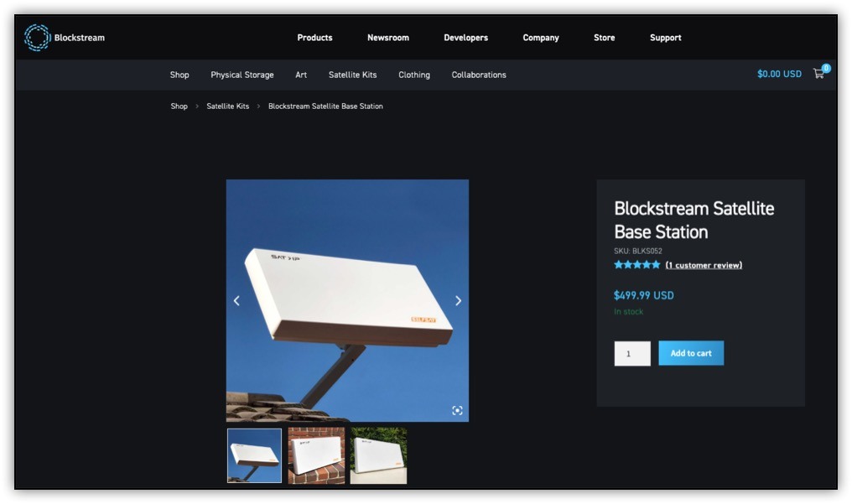Click the $0.00 USD cart total
Screen dimensions: 852x504
click(779, 74)
